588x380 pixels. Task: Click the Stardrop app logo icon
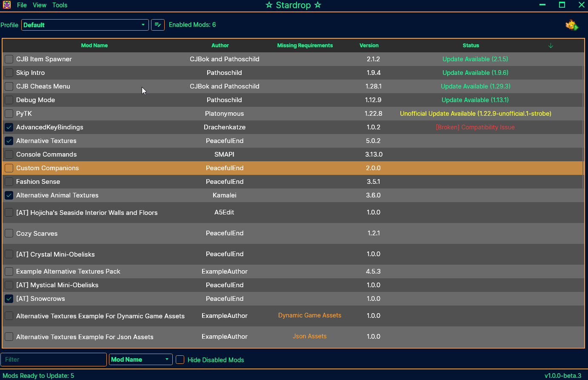tap(7, 5)
